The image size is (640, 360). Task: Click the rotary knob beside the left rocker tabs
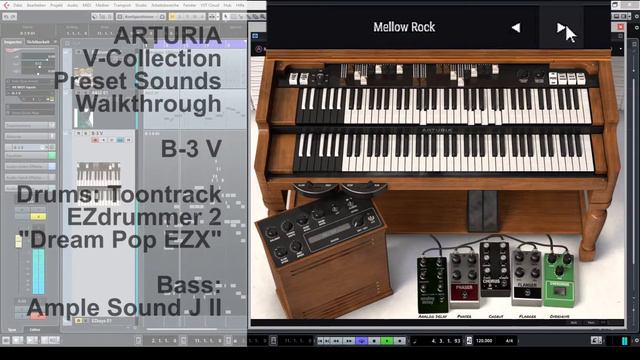[x=320, y=77]
